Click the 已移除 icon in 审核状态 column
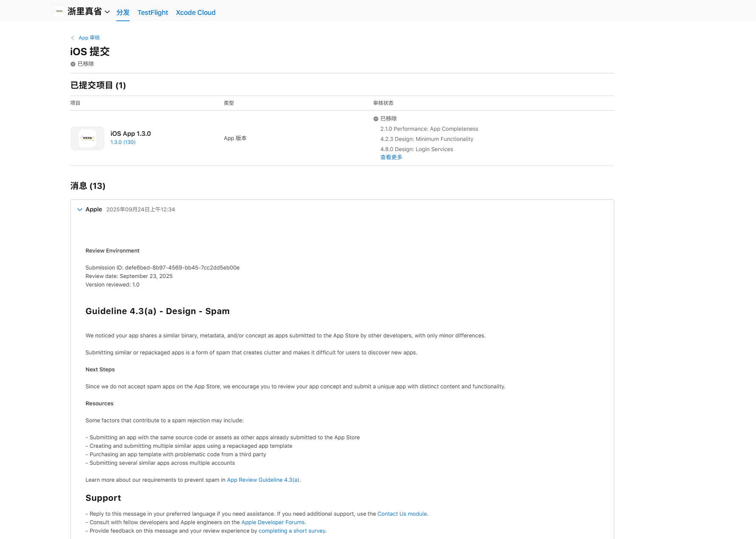This screenshot has height=539, width=756. (376, 119)
